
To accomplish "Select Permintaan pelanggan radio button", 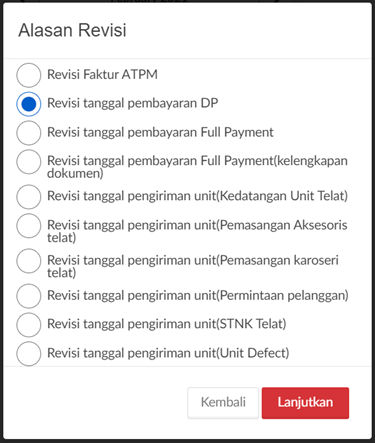I will (x=29, y=296).
